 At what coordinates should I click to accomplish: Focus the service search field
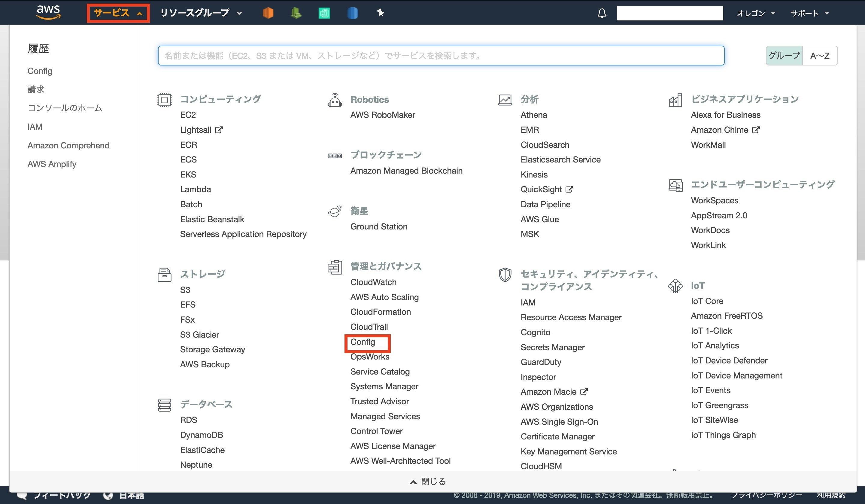tap(441, 56)
